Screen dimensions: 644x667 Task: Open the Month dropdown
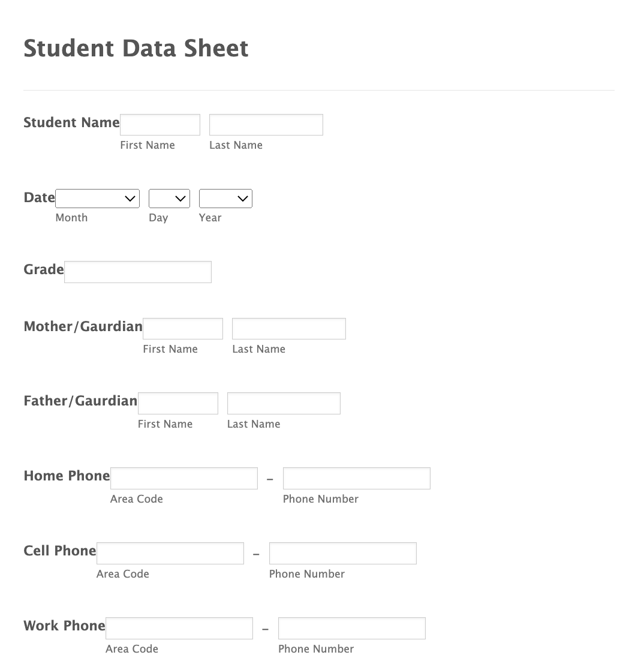pos(97,199)
